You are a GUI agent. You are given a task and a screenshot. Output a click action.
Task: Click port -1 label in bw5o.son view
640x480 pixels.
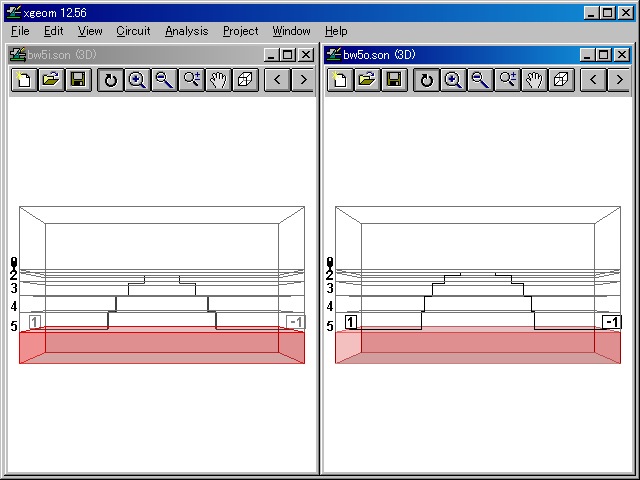(x=612, y=322)
